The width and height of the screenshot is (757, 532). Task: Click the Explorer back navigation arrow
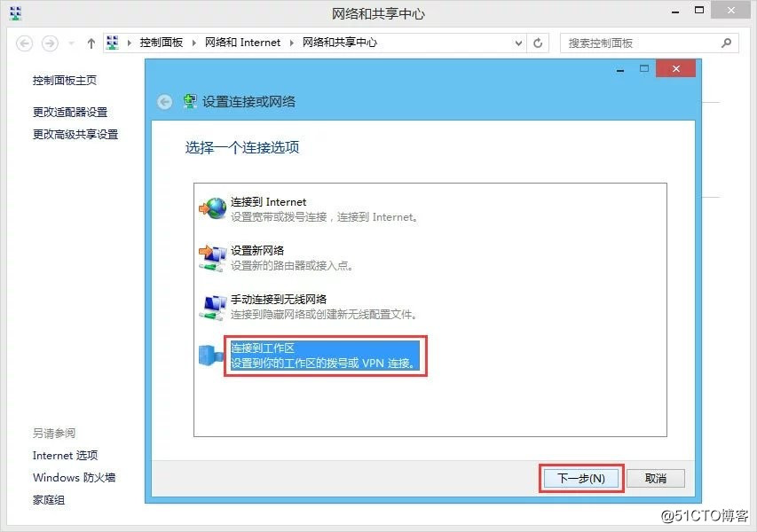point(25,43)
